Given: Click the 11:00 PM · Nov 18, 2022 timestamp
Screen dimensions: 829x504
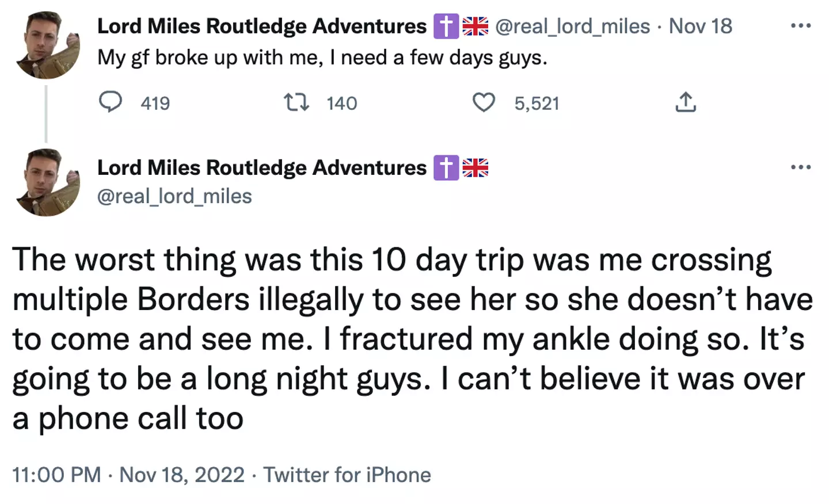Looking at the screenshot, I should pyautogui.click(x=128, y=475).
